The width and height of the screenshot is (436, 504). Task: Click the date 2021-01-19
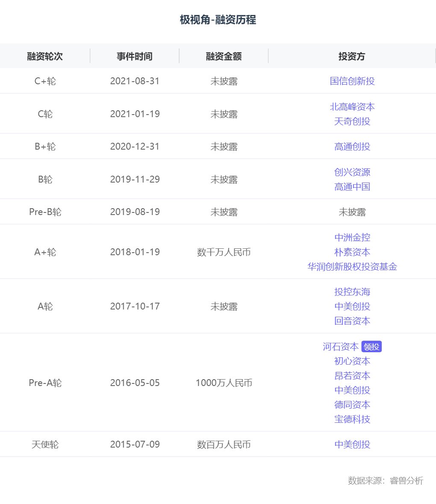pyautogui.click(x=135, y=114)
